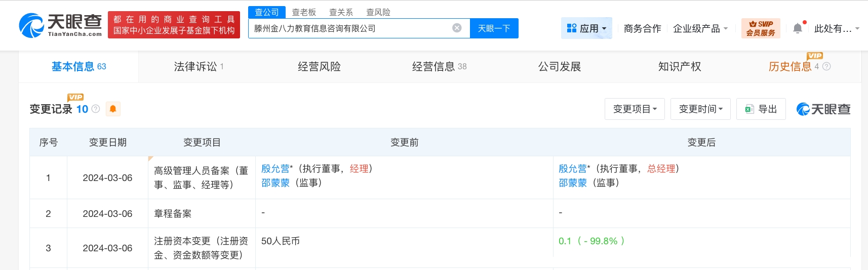Click the 变更日期 column header

pos(107,142)
